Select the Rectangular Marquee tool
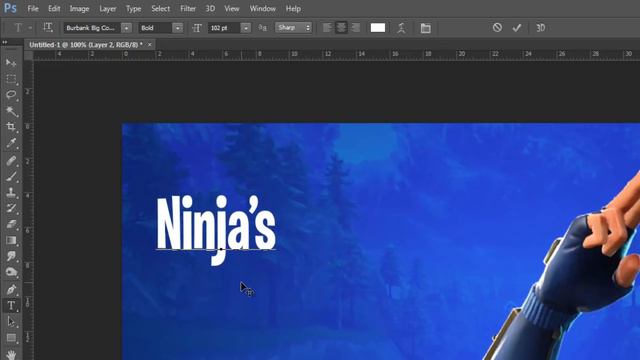The image size is (640, 360). click(x=11, y=79)
